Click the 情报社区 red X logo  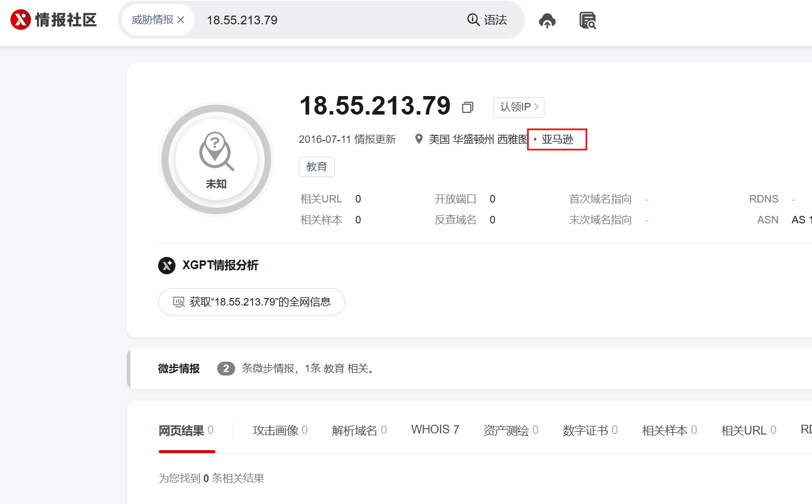[x=20, y=20]
